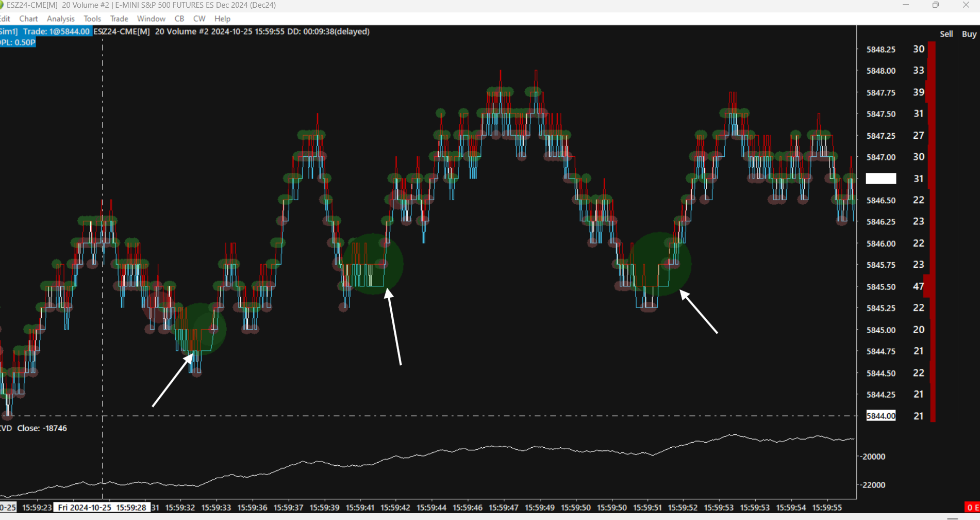The height and width of the screenshot is (520, 980).
Task: Click the Buy column header
Action: [969, 34]
